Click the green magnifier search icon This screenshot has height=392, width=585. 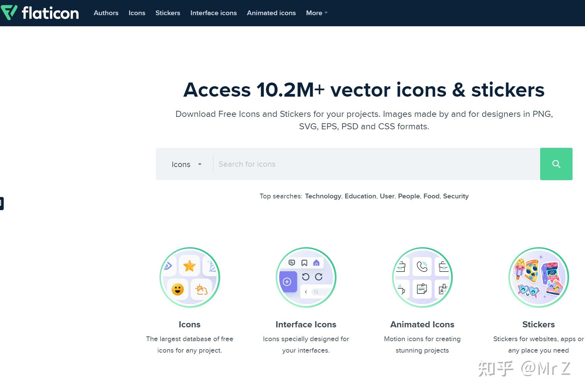coord(556,164)
